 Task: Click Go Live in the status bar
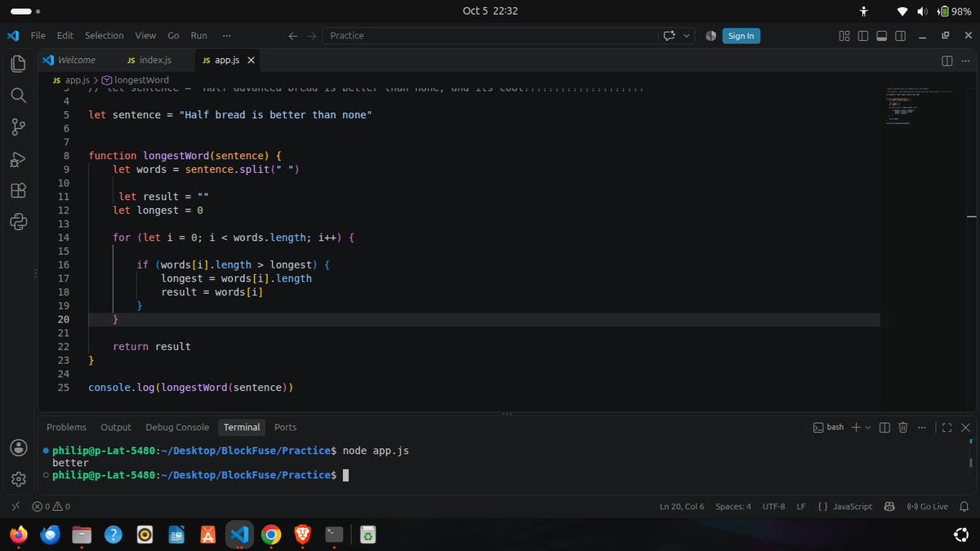click(x=928, y=506)
